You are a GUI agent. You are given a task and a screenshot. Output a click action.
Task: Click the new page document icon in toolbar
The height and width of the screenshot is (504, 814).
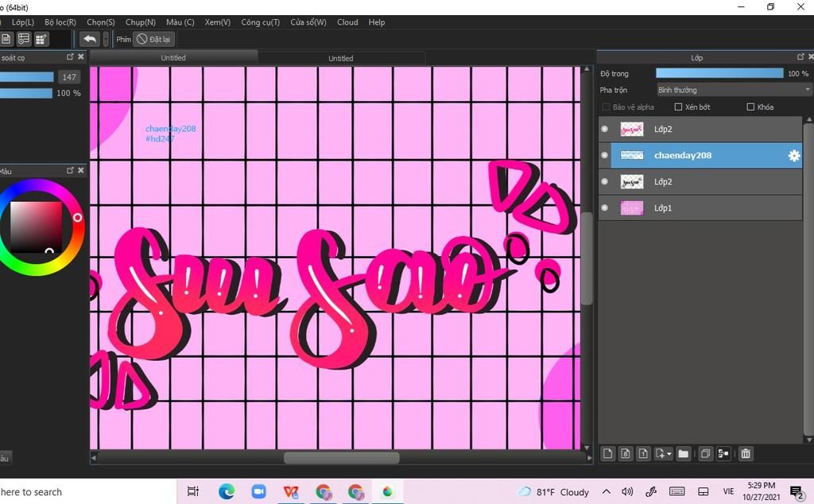click(6, 39)
